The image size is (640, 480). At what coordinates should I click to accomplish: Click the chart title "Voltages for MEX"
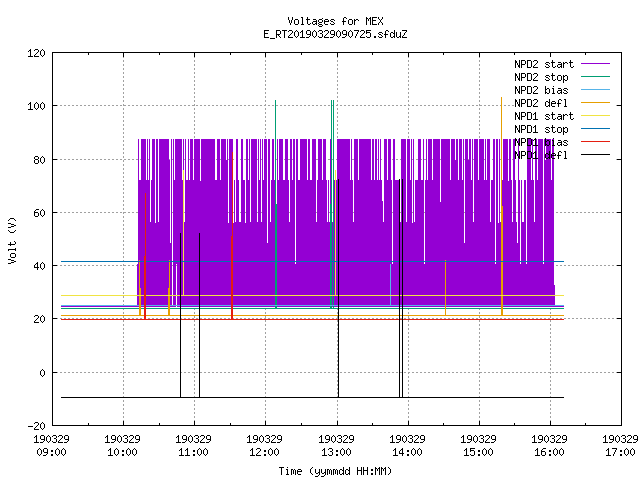[335, 21]
